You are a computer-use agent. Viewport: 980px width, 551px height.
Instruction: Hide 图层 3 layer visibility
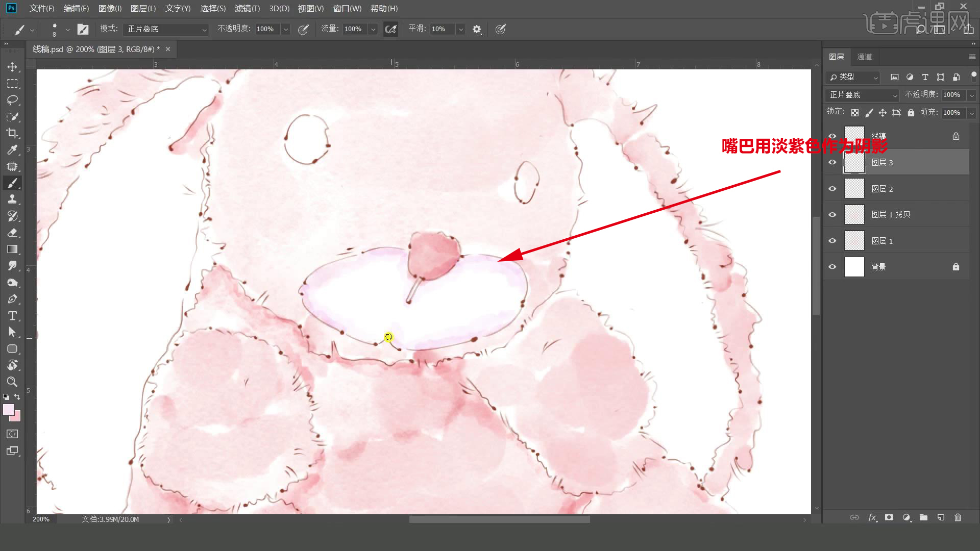pyautogui.click(x=832, y=162)
